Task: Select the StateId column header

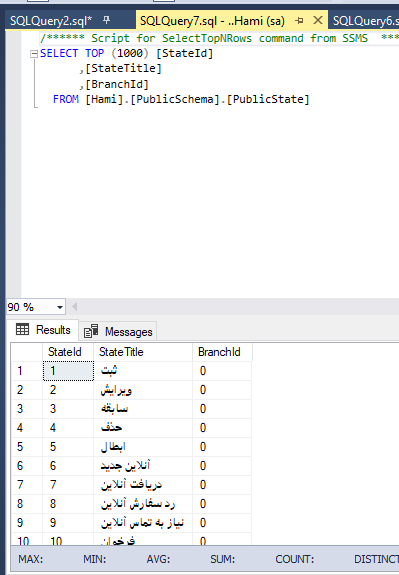Action: click(68, 352)
